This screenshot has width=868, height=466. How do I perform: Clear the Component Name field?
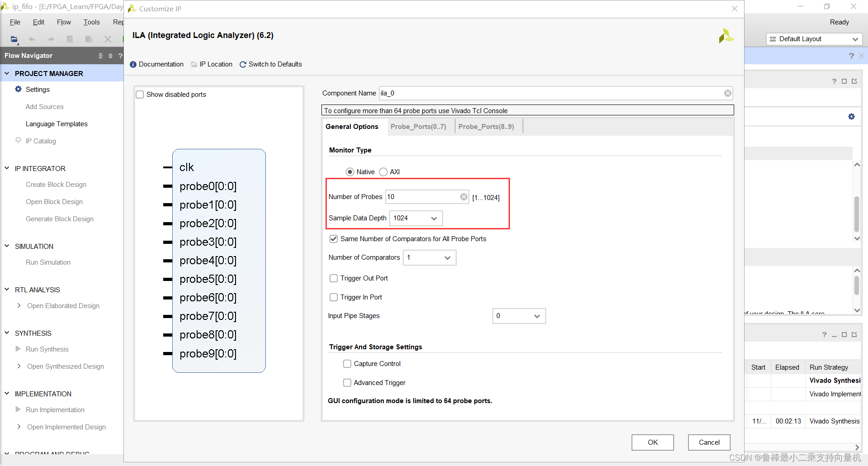coord(728,93)
